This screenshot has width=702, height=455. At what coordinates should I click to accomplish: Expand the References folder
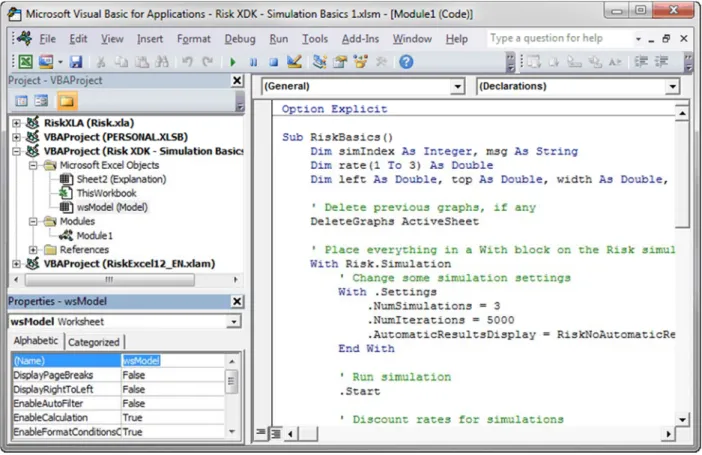pos(33,250)
